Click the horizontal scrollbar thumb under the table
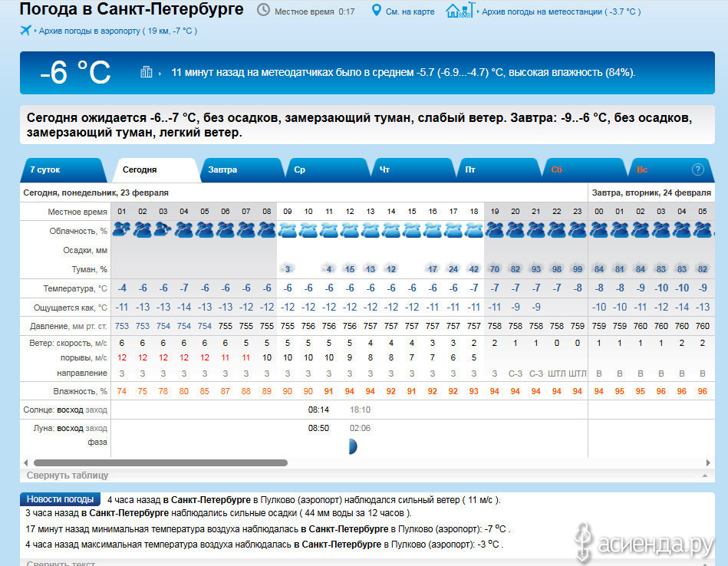Viewport: 728px width, 566px height. coord(160,463)
